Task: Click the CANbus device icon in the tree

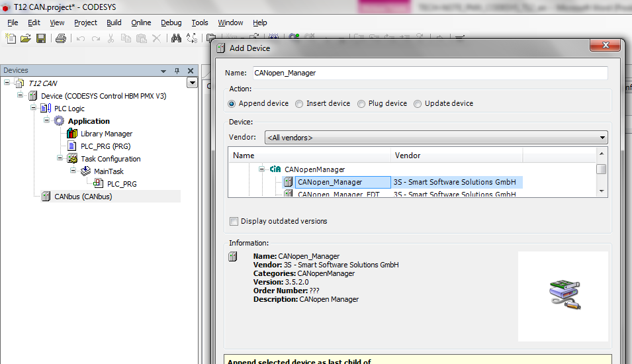Action: pyautogui.click(x=46, y=197)
